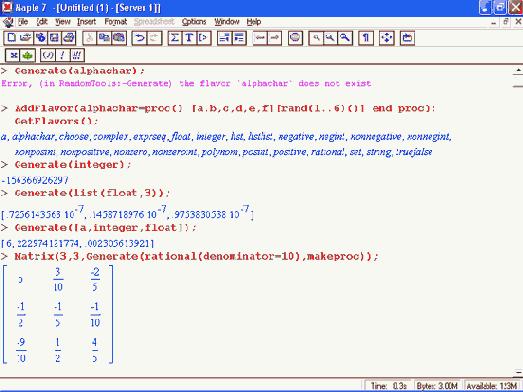
Task: Click the New worksheet icon
Action: (x=12, y=38)
